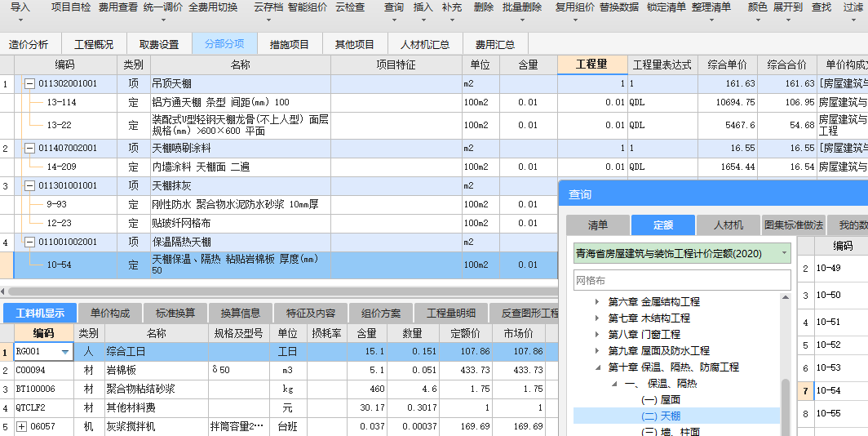Image resolution: width=868 pixels, height=436 pixels.
Task: Click the 工程量 column header
Action: (591, 65)
